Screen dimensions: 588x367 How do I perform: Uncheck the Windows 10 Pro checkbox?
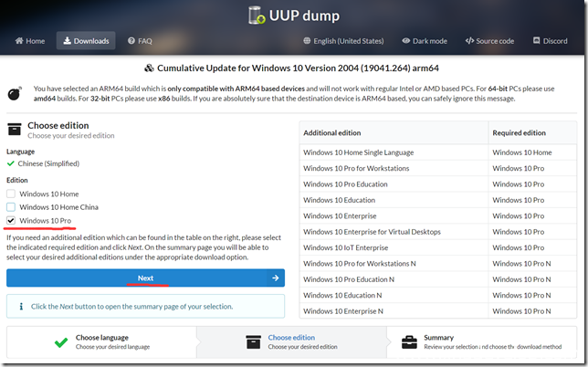tap(11, 221)
